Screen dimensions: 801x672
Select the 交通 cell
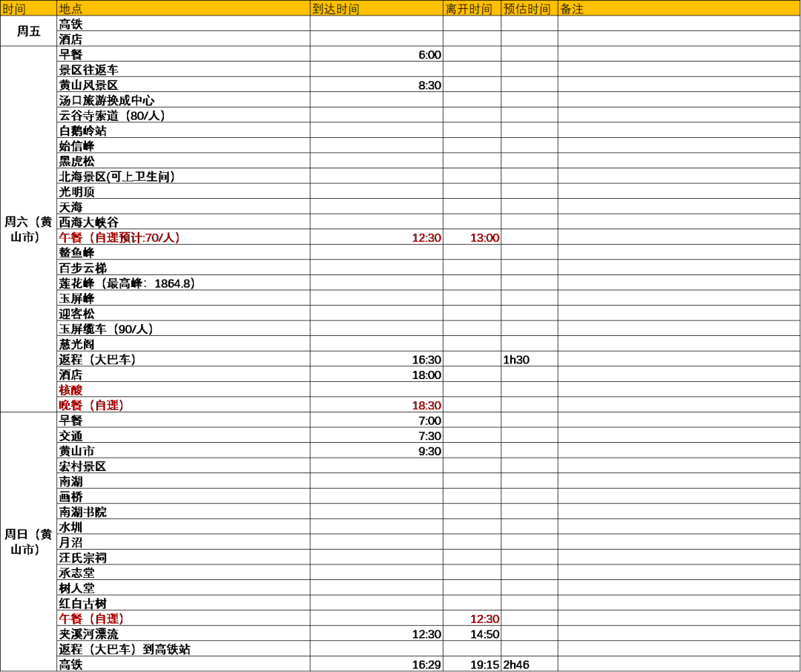[183, 435]
